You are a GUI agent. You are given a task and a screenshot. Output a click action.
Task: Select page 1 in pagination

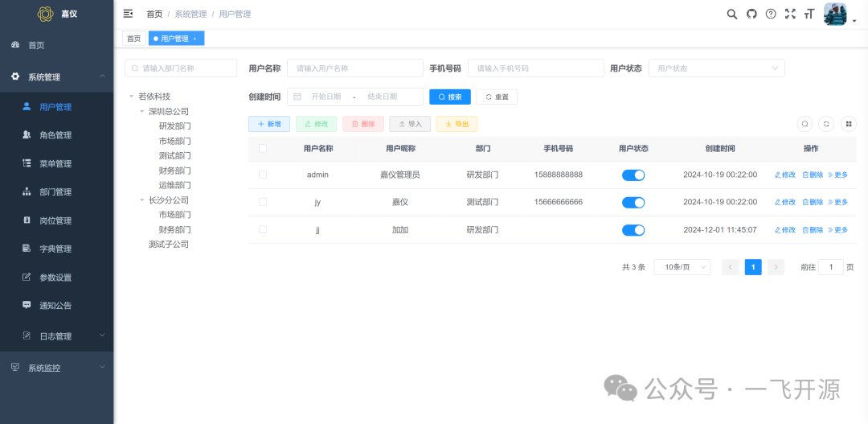[753, 267]
